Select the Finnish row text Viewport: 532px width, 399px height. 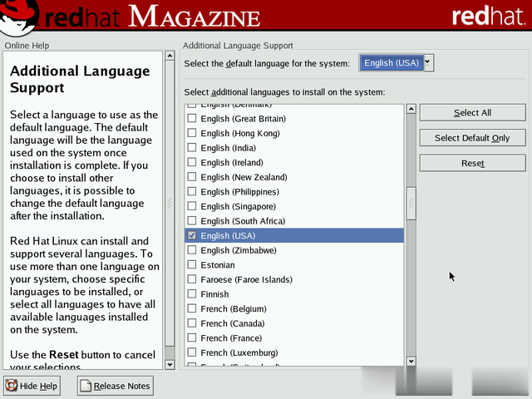[x=214, y=294]
